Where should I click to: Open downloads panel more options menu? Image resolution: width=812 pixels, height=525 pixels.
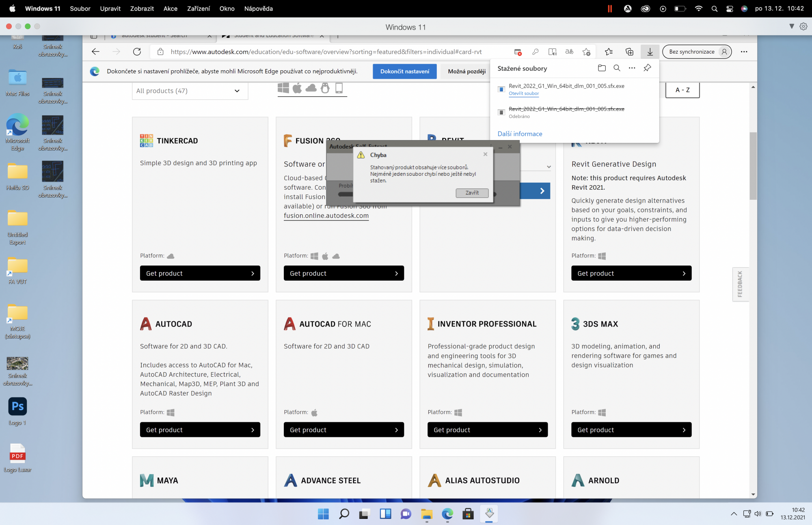coord(632,68)
